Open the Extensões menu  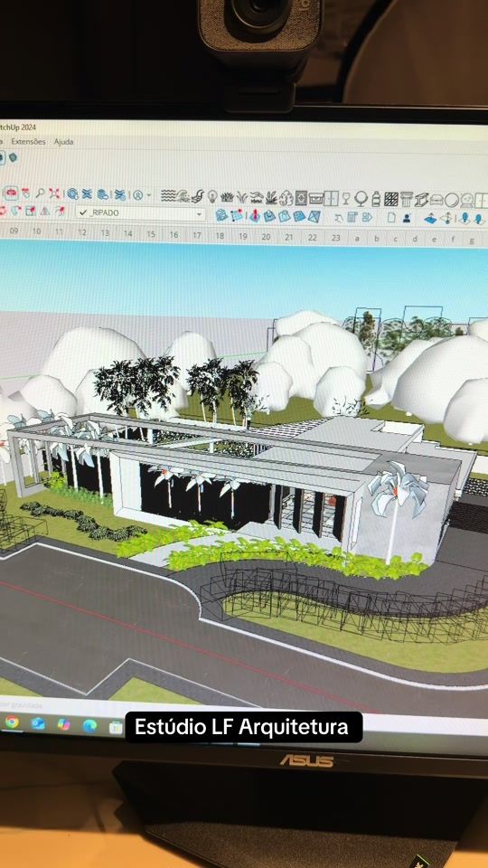[x=28, y=142]
